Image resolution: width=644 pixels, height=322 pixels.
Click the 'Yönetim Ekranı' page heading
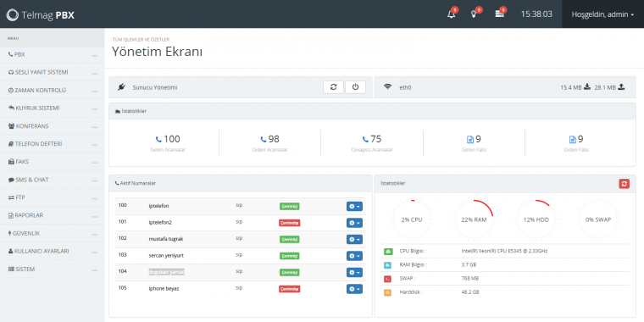158,53
